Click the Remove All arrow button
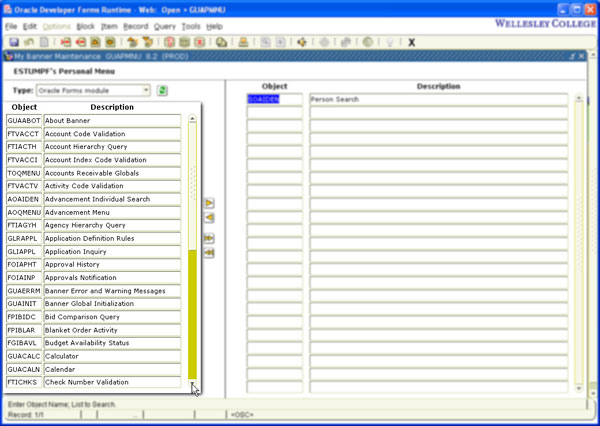Image resolution: width=600 pixels, height=426 pixels. [209, 253]
